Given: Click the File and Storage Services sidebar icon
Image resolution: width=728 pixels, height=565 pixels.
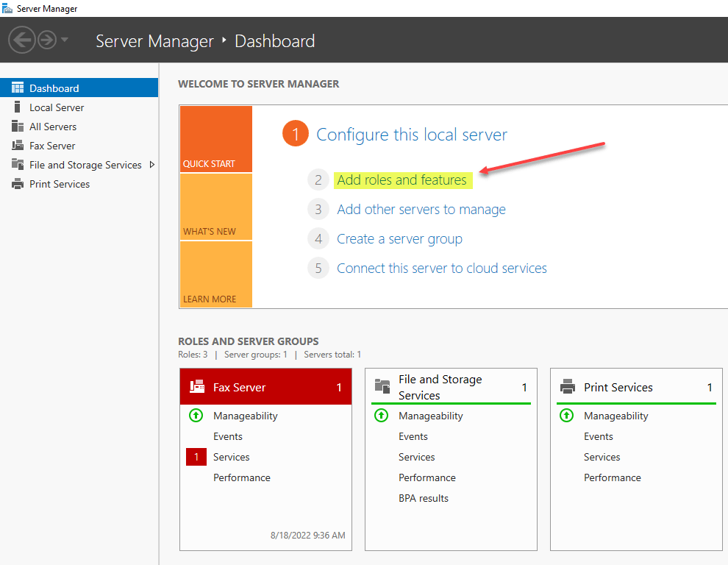Looking at the screenshot, I should 18,165.
